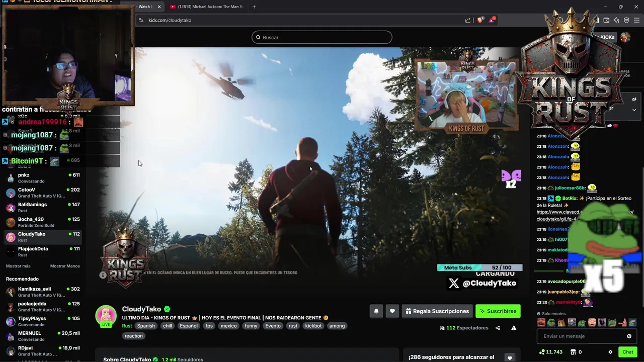This screenshot has width=644, height=362.
Task: Close the Watch browser tab
Action: (x=159, y=7)
